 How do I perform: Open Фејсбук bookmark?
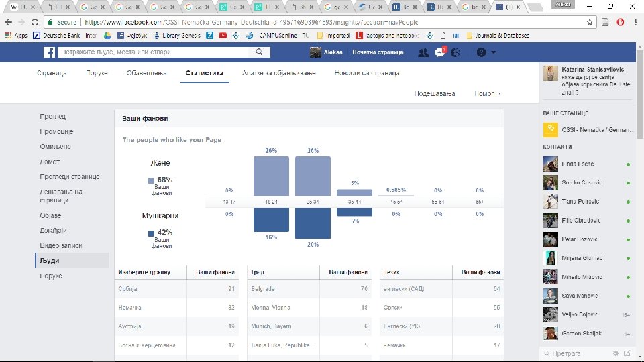132,36
